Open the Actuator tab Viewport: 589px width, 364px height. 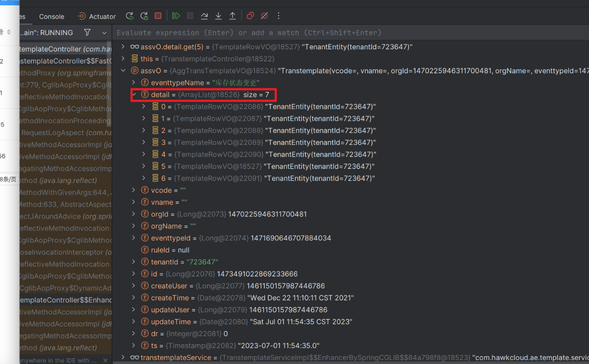tap(96, 16)
